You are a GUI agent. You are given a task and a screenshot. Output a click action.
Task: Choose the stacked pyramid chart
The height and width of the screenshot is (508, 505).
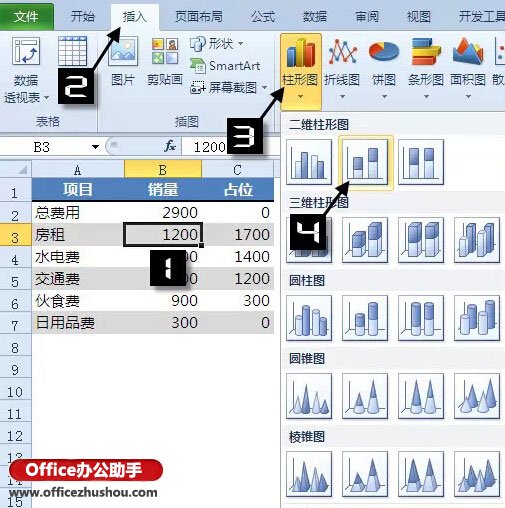(365, 474)
